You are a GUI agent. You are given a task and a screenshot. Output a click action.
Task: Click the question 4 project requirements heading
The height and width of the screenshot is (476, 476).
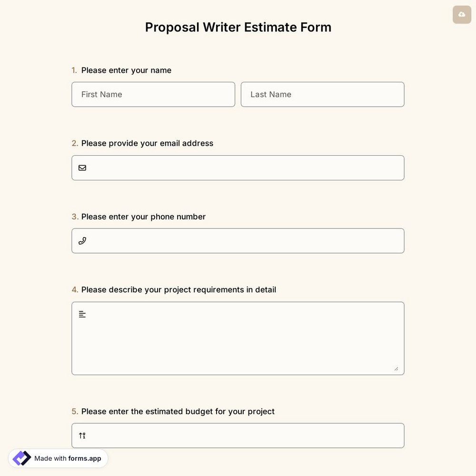point(178,289)
